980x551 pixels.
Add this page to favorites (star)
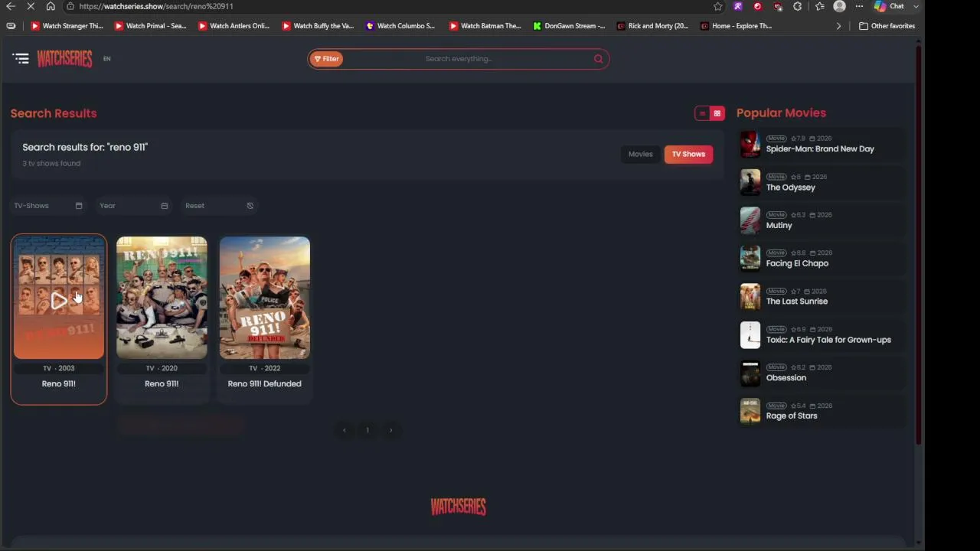[718, 6]
